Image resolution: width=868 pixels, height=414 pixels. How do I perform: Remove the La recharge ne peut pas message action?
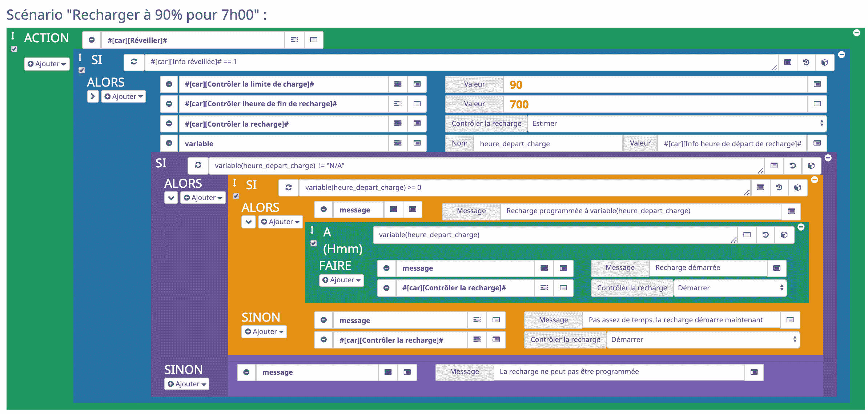tap(246, 372)
